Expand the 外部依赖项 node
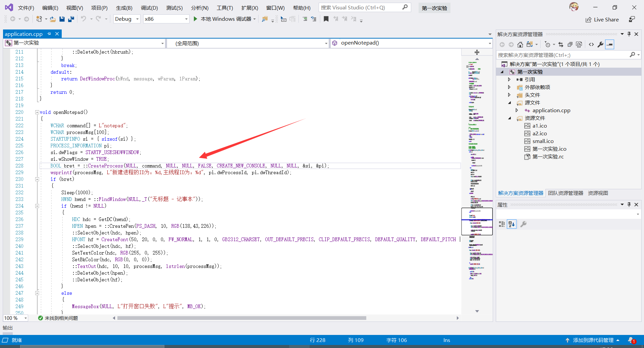The image size is (644, 348). pyautogui.click(x=509, y=87)
